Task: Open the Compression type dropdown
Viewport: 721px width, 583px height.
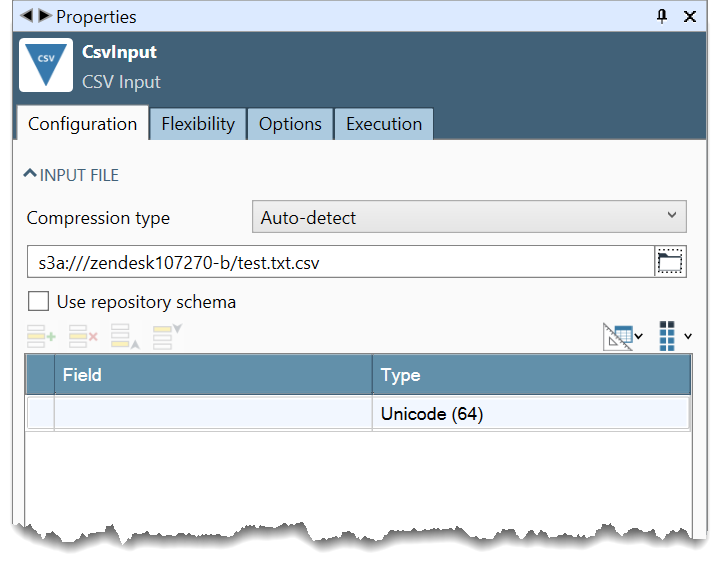Action: (469, 217)
